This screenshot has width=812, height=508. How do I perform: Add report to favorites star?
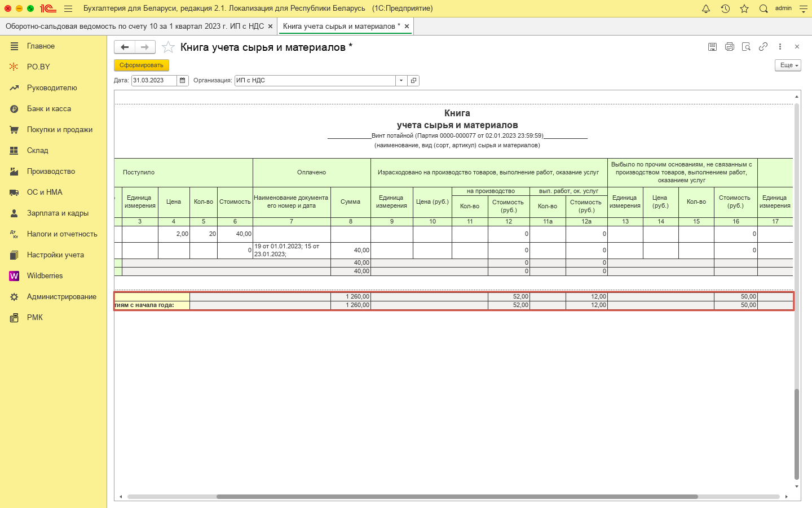[168, 47]
